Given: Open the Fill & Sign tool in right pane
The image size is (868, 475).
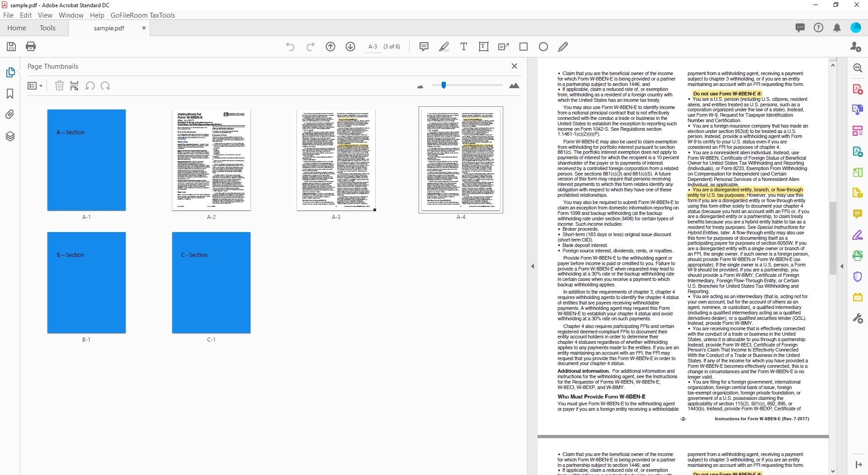Looking at the screenshot, I should [x=858, y=235].
